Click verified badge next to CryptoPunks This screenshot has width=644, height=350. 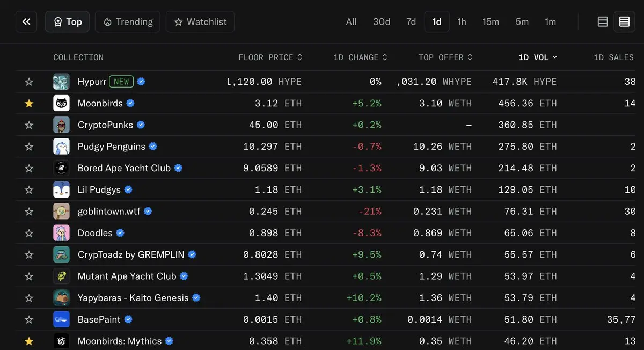(x=141, y=125)
